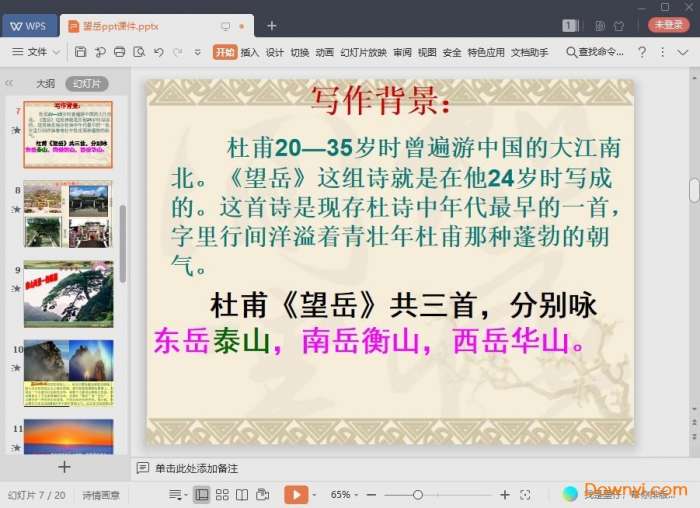Open Print Preview from quick toolbar
This screenshot has height=508, width=700.
coord(139,52)
